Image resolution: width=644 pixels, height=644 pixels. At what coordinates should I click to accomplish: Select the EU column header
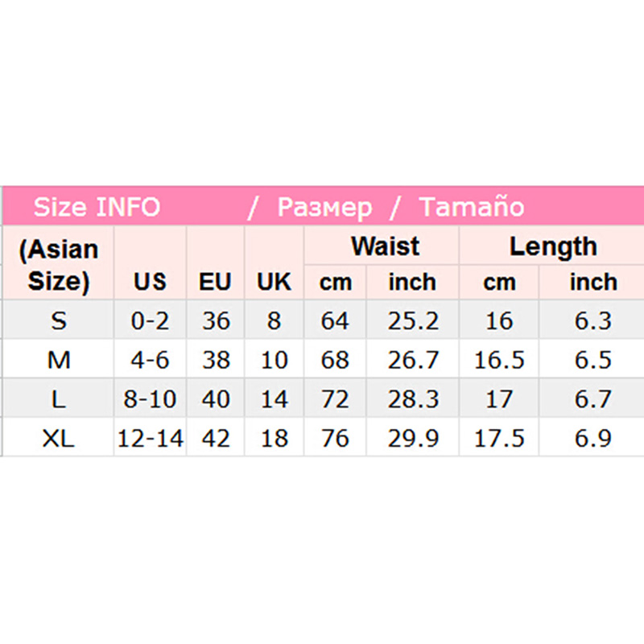pos(215,282)
